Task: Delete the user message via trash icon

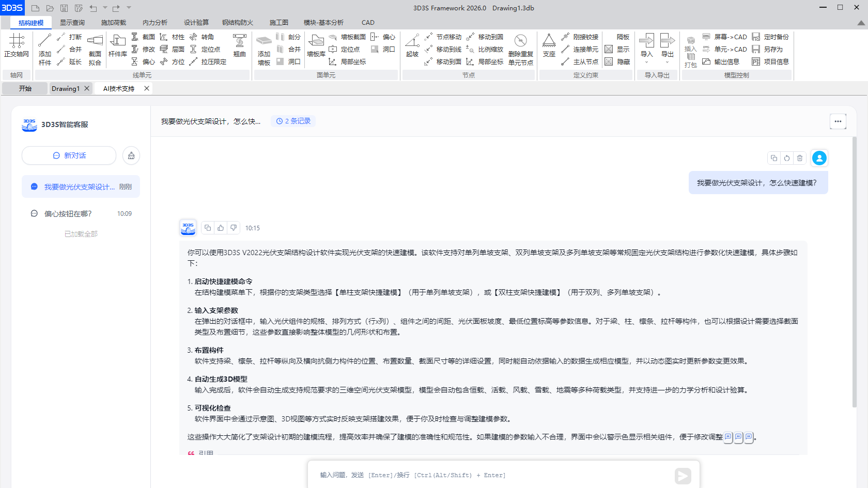Action: click(800, 158)
